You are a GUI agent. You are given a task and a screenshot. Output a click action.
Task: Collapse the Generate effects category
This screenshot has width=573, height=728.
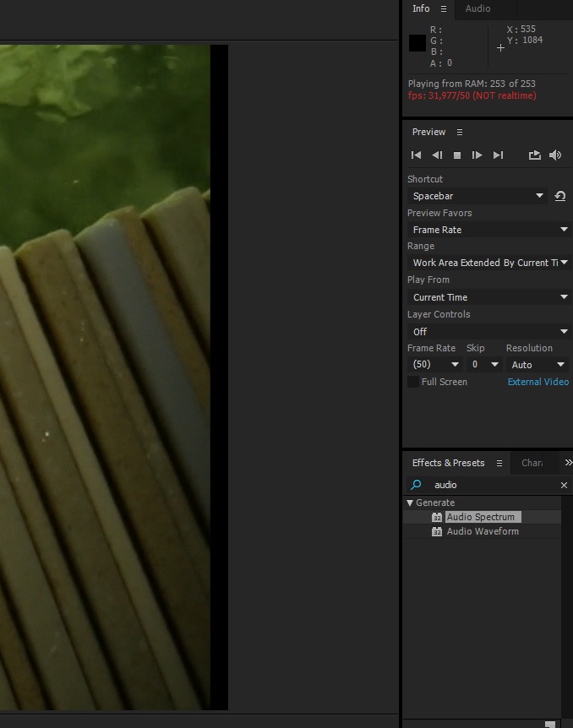click(410, 503)
